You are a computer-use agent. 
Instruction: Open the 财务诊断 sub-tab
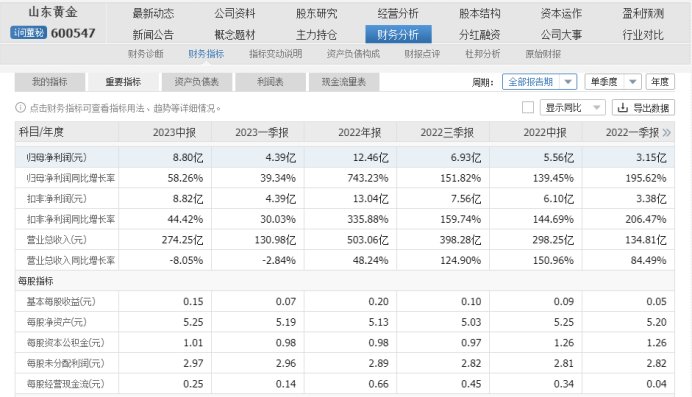tap(146, 54)
